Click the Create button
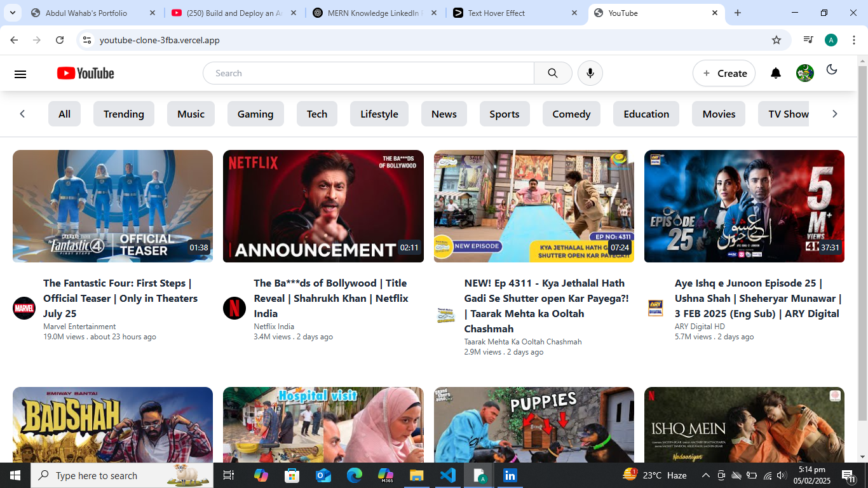 [x=724, y=74]
